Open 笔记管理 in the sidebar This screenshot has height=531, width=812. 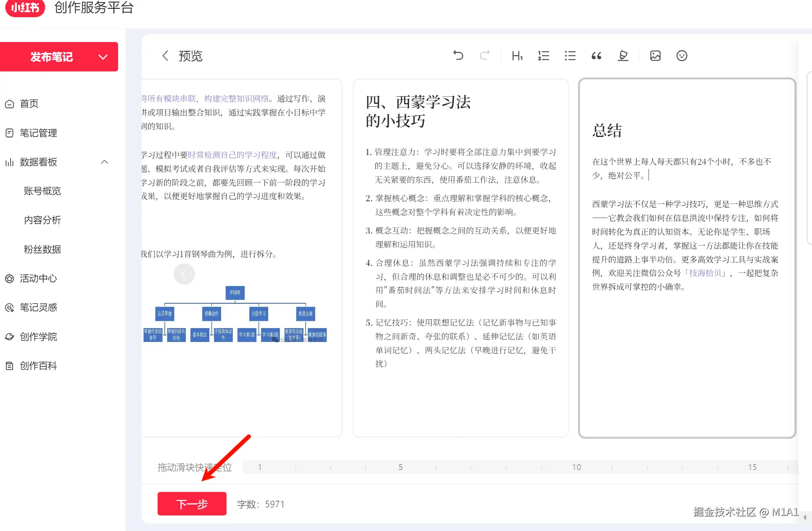tap(38, 133)
